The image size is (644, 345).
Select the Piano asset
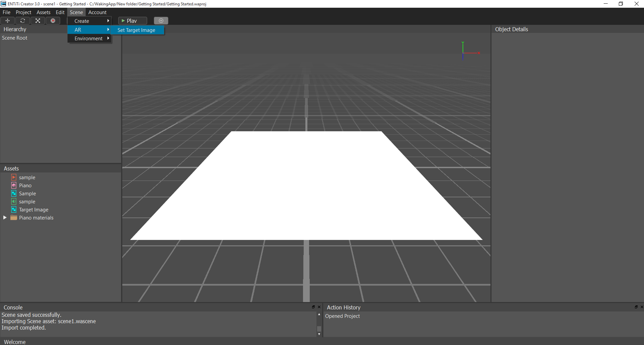tap(25, 185)
